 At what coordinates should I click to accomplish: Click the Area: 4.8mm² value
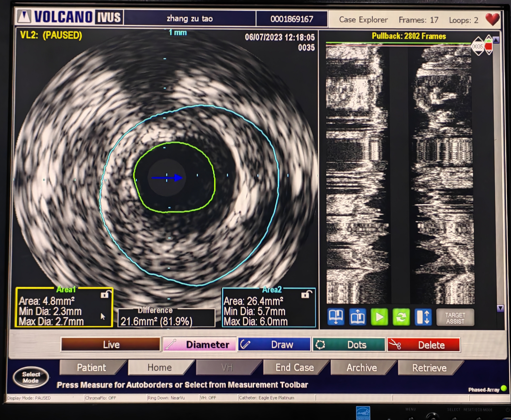click(46, 301)
